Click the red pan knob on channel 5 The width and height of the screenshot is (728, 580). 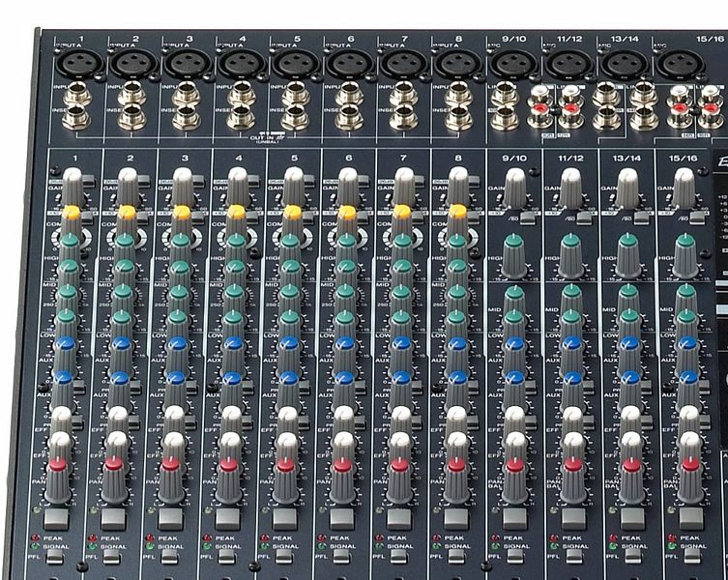click(285, 464)
